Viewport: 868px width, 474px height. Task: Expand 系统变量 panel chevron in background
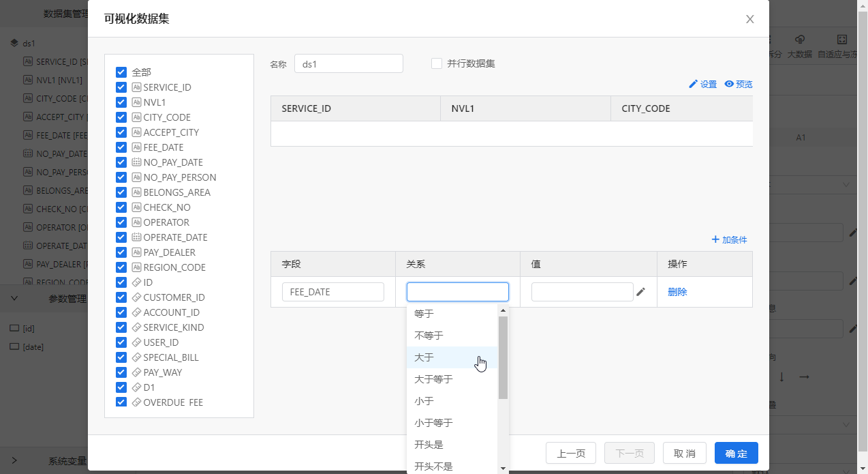[x=14, y=460]
